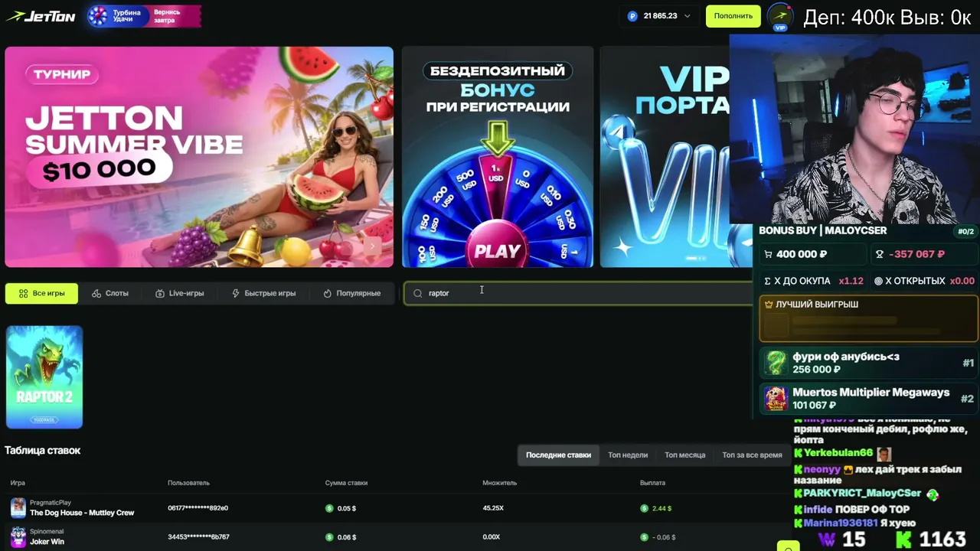
Task: Show the Топ за все время tab
Action: tap(752, 455)
